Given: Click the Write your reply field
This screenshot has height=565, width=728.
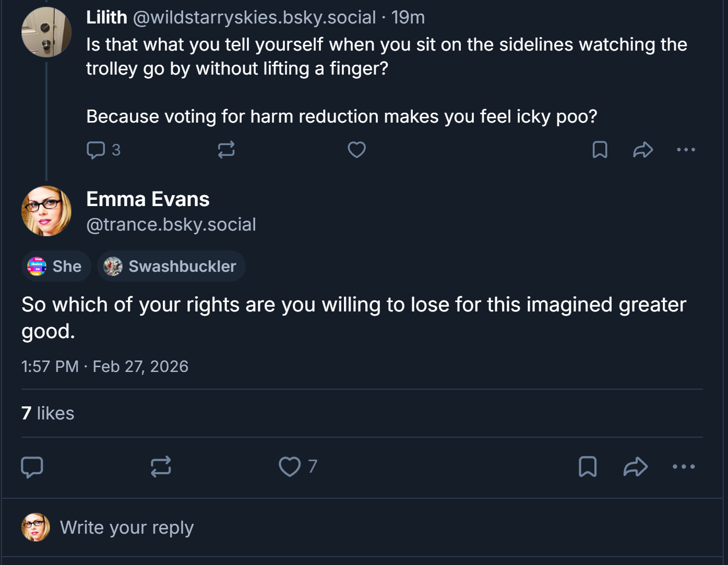Looking at the screenshot, I should point(127,528).
